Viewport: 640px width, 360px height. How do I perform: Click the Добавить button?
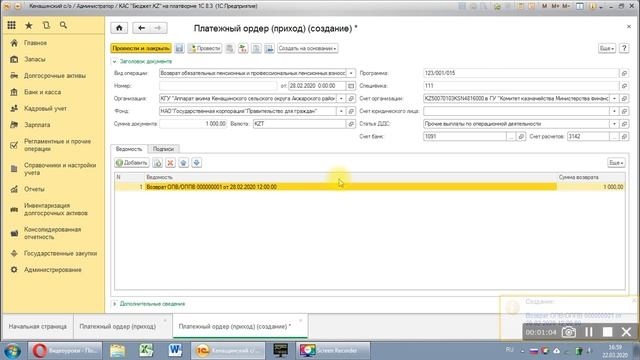(131, 163)
